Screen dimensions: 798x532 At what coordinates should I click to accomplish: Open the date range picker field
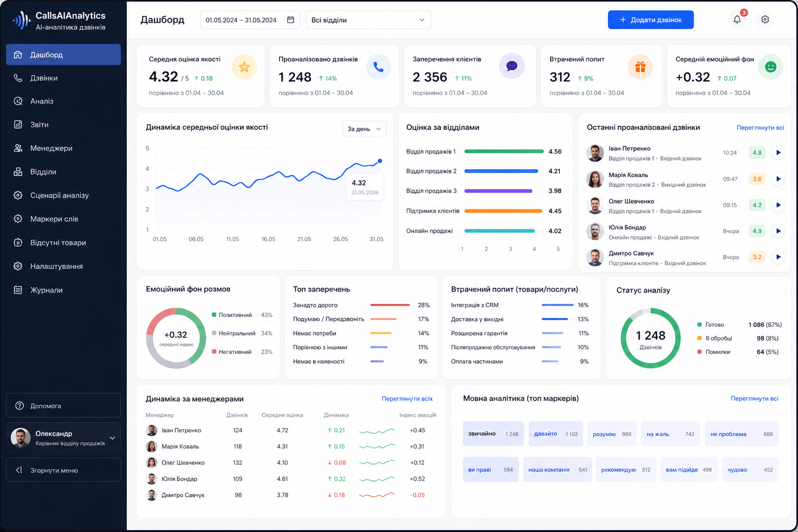250,20
